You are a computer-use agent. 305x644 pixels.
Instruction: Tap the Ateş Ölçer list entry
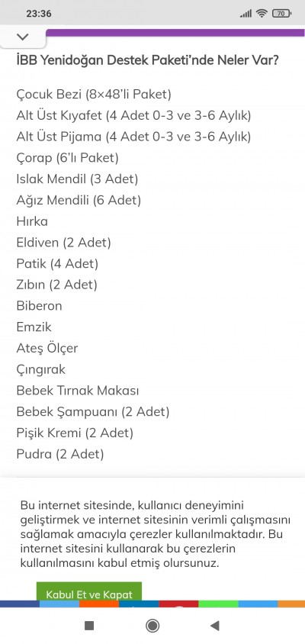click(x=47, y=348)
